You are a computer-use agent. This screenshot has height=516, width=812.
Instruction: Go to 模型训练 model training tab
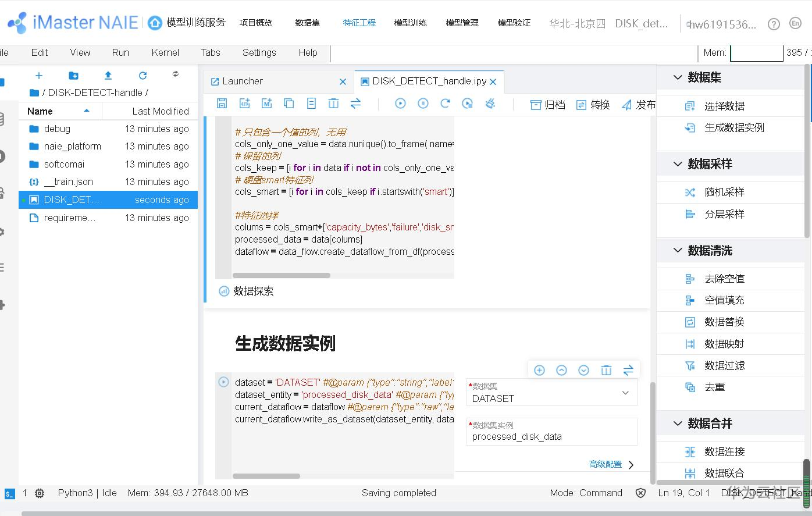(x=411, y=23)
